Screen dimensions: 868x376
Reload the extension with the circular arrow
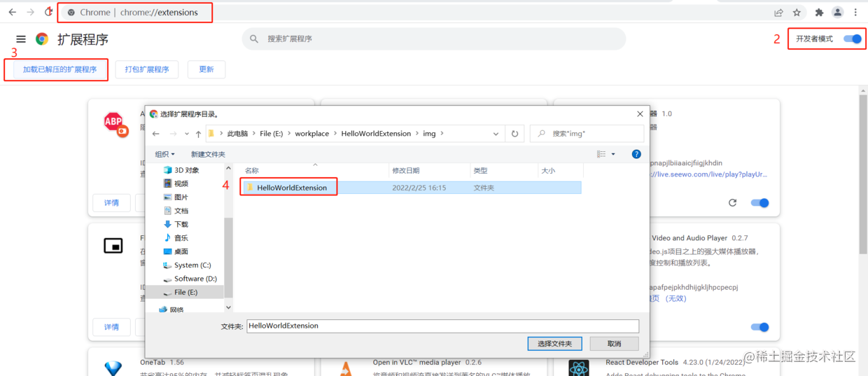(732, 203)
